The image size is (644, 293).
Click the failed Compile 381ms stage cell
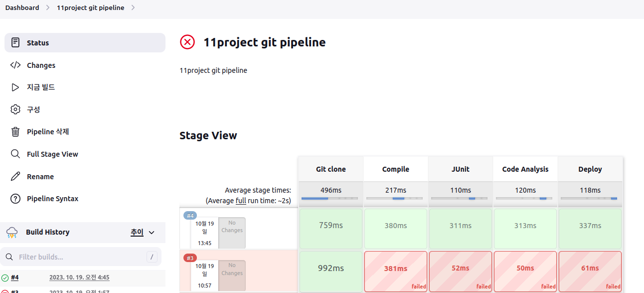point(396,271)
